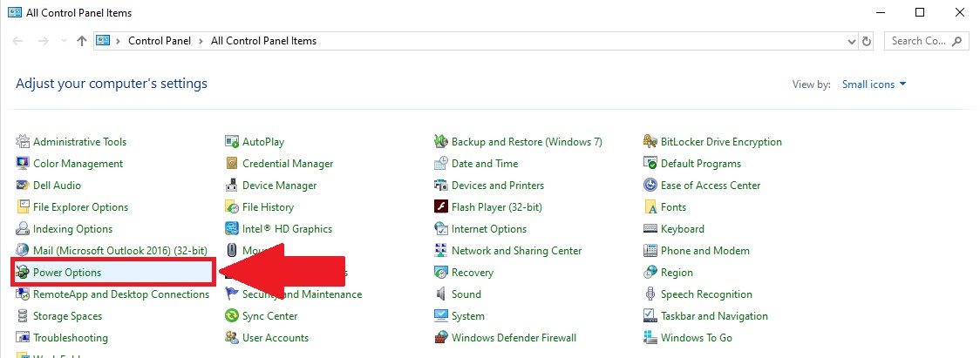The width and height of the screenshot is (980, 358).
Task: Click the Intel HD Graphics icon
Action: coord(232,229)
